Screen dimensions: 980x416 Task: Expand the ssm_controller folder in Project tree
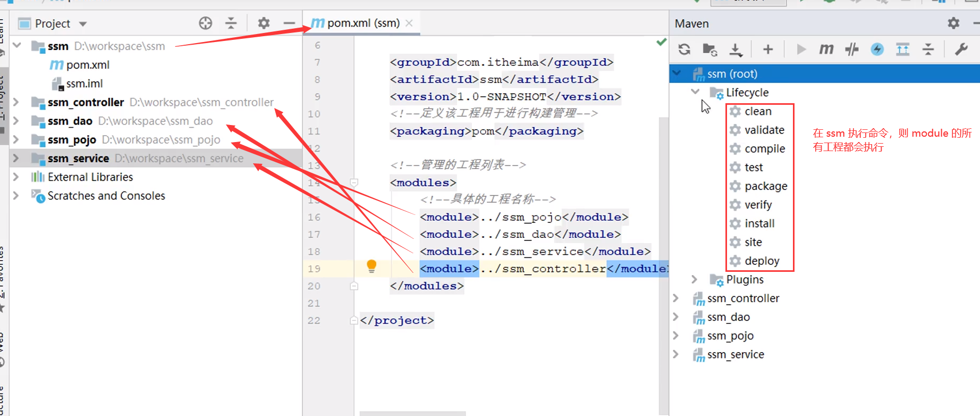click(16, 102)
